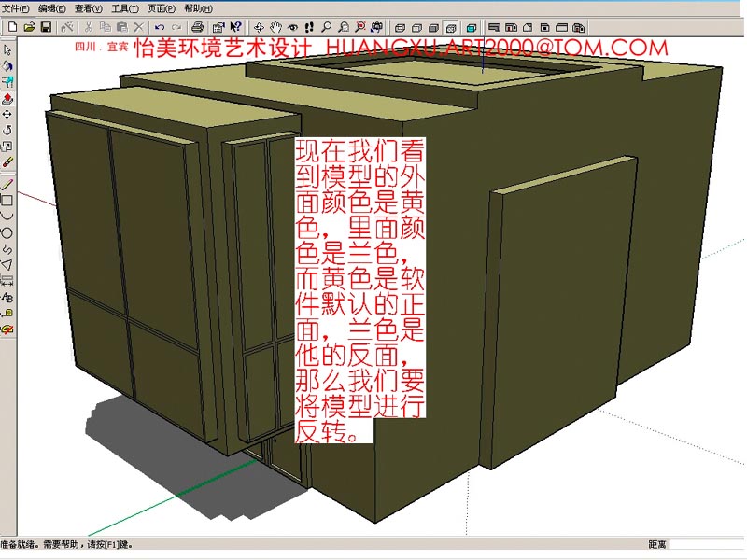
Task: Click the Zoom Extents icon
Action: tap(360, 27)
